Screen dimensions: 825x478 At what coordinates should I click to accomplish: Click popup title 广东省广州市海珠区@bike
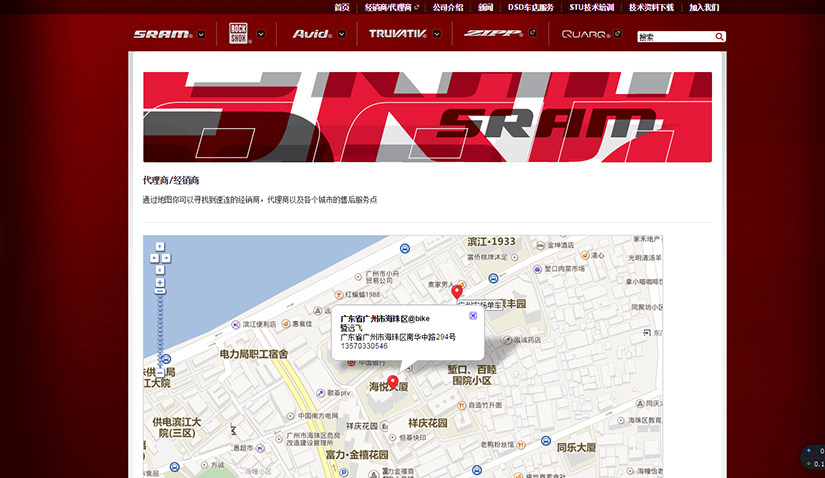pos(385,318)
